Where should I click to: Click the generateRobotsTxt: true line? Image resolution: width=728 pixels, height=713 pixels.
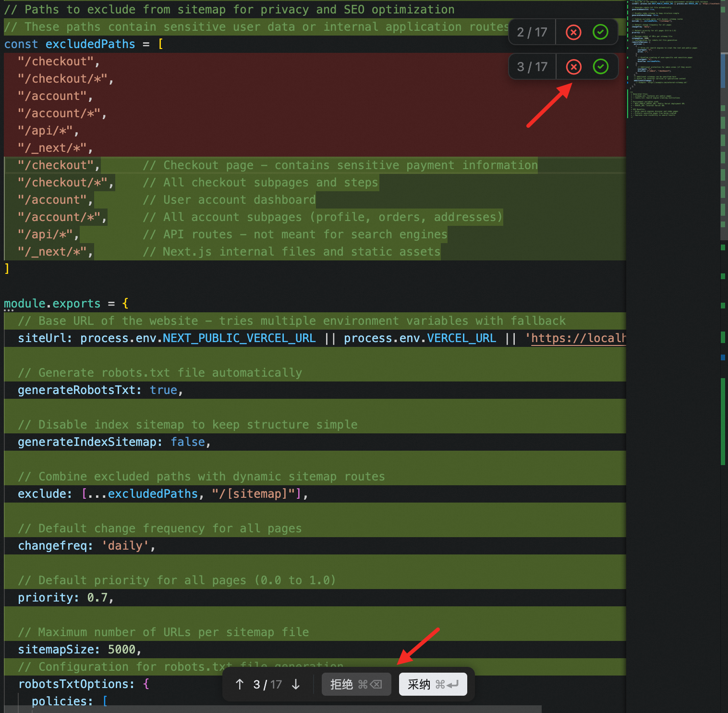(x=100, y=390)
